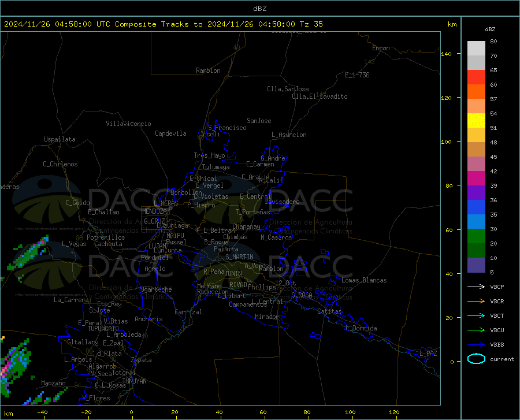Click the Manzano map label

(53, 383)
